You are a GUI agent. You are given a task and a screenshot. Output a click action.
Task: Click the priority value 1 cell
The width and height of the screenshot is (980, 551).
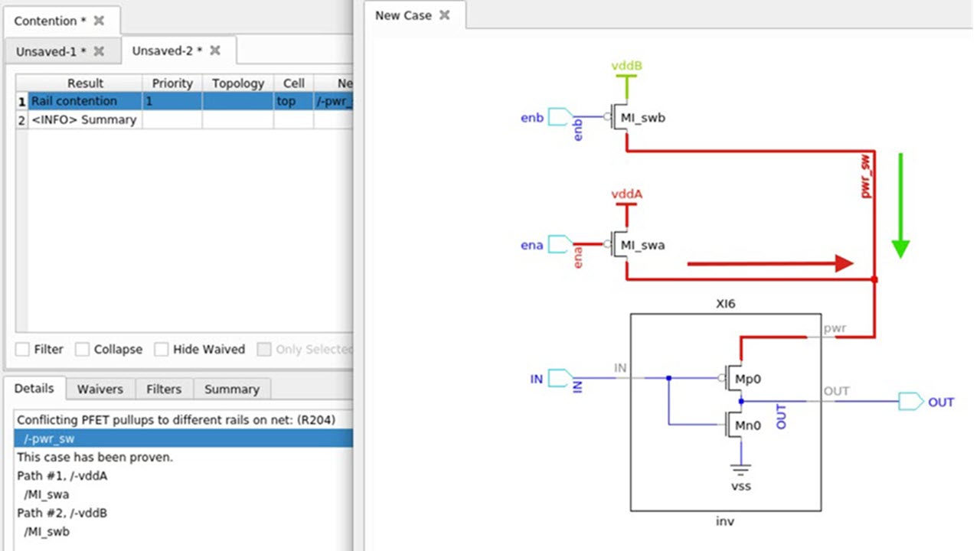(172, 101)
